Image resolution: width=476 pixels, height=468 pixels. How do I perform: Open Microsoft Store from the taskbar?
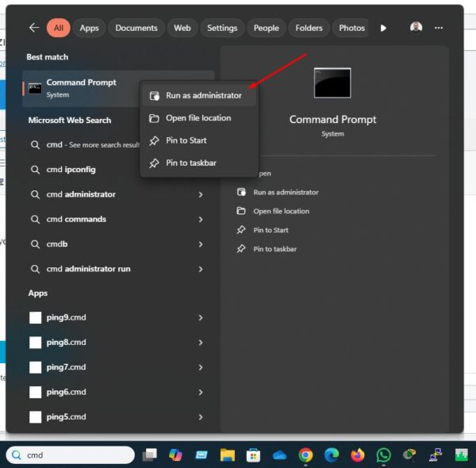[x=253, y=455]
